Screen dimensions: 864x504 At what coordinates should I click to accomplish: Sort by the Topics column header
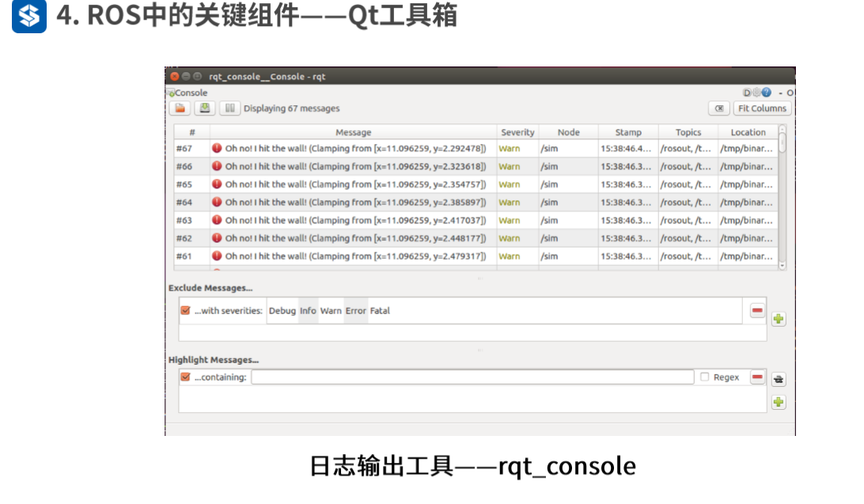point(688,132)
